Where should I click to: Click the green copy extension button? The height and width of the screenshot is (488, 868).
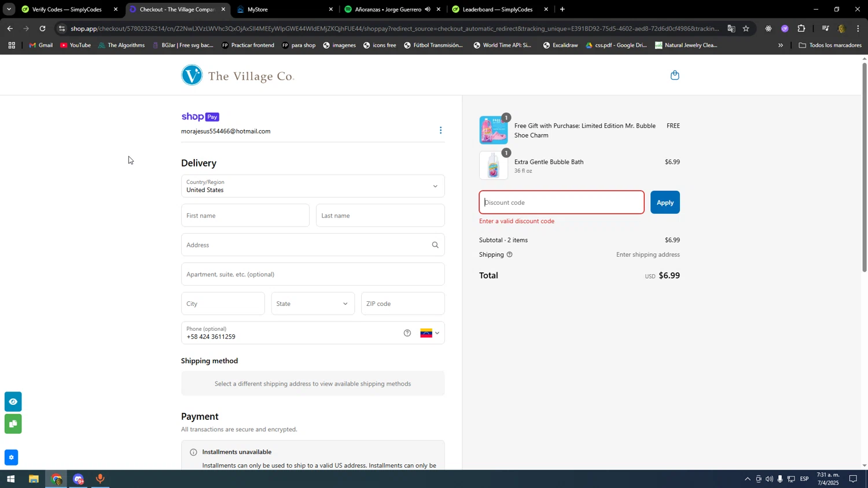pyautogui.click(x=13, y=424)
